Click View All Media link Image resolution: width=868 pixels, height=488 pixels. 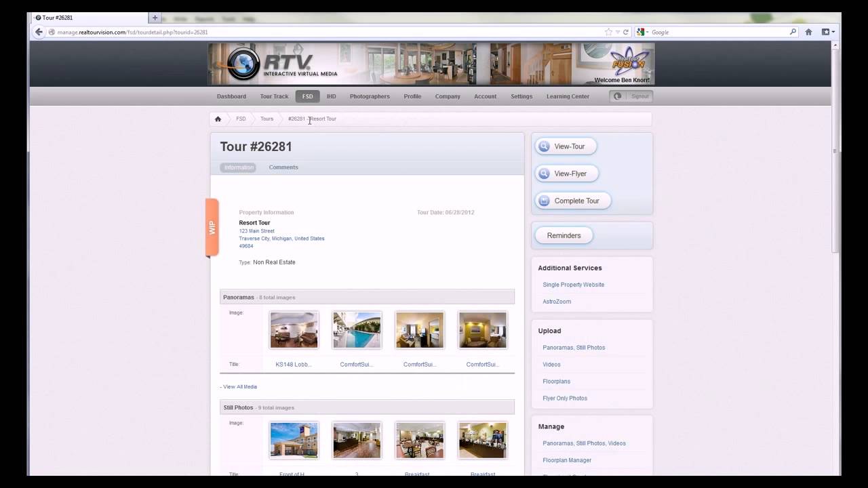240,387
